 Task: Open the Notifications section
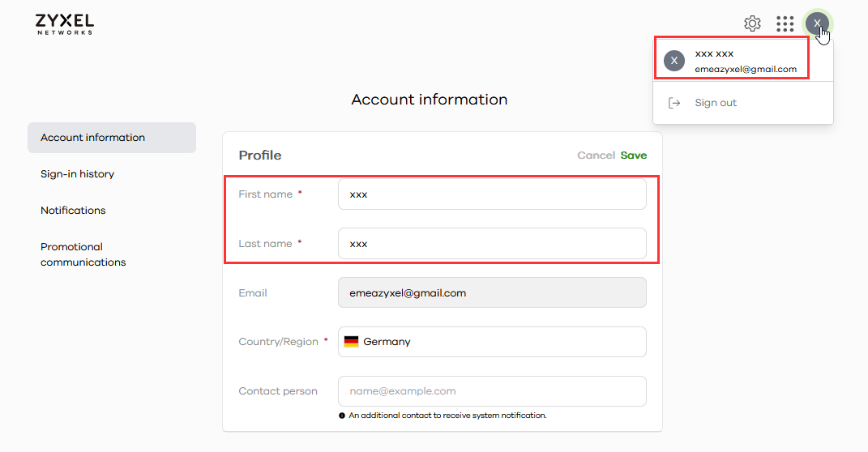pos(73,211)
